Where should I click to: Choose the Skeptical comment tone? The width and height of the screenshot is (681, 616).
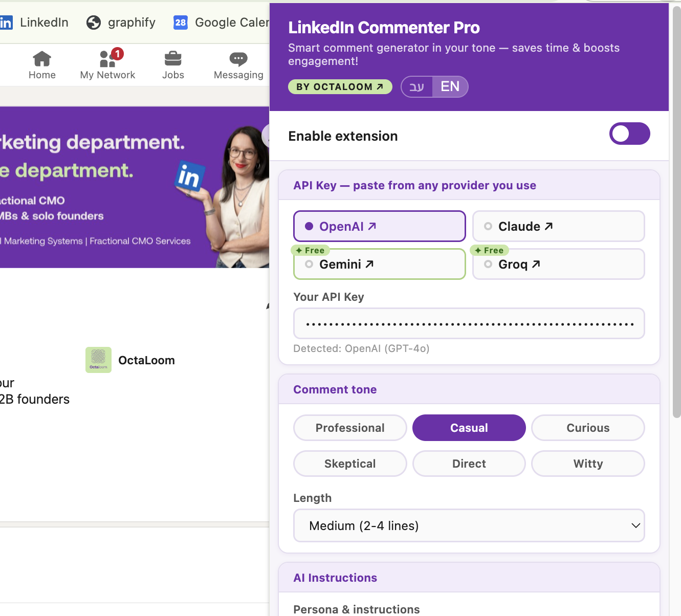point(350,464)
